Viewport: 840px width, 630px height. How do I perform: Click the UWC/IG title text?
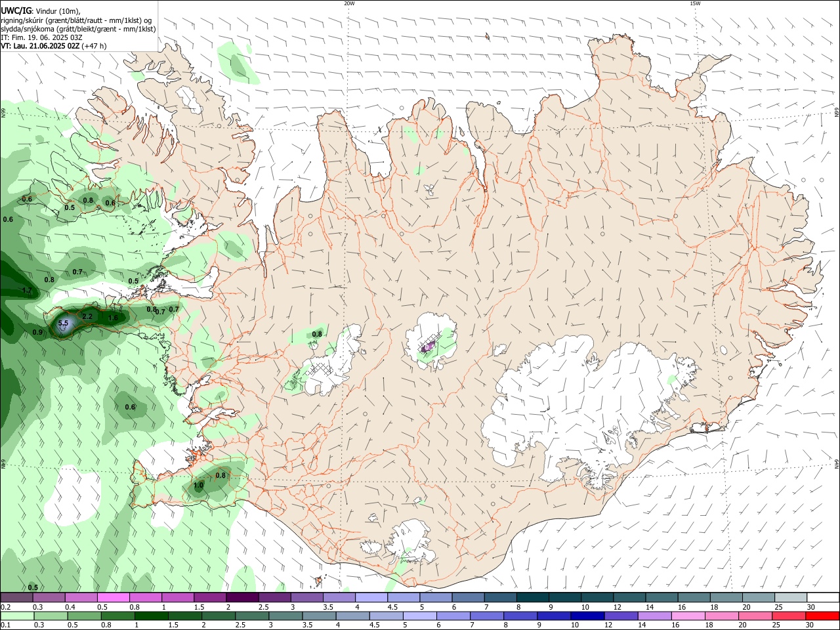[x=16, y=10]
